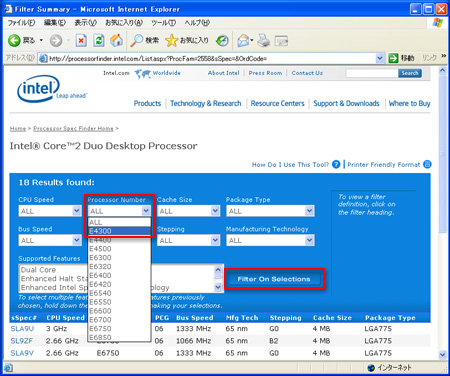Open the ファイル(F) menu
Image resolution: width=450 pixels, height=376 pixels.
click(21, 23)
